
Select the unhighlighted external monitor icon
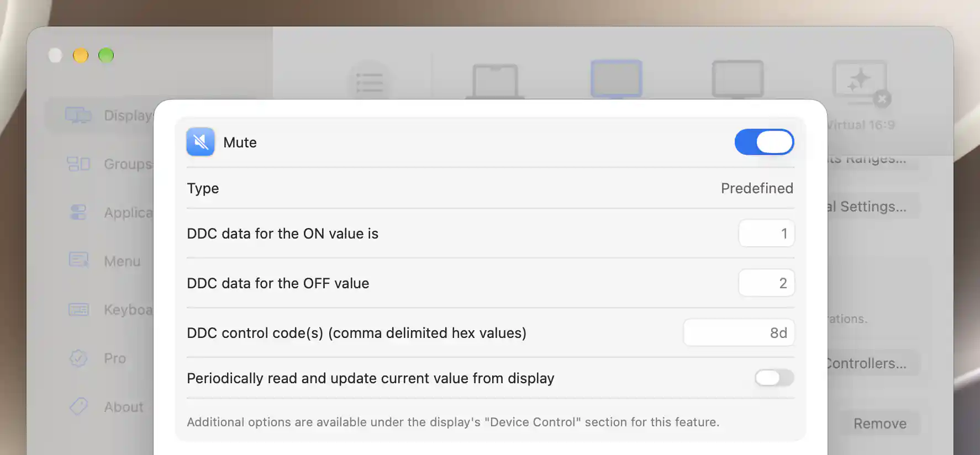tap(738, 79)
